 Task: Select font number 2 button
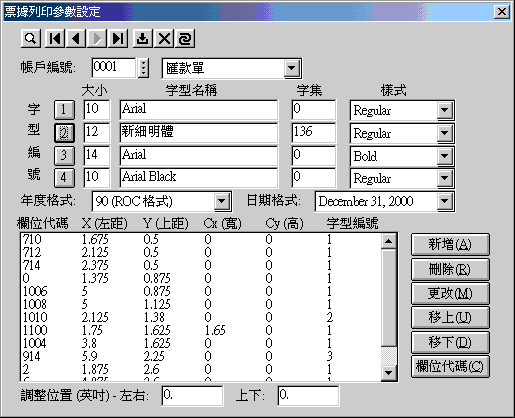click(64, 133)
